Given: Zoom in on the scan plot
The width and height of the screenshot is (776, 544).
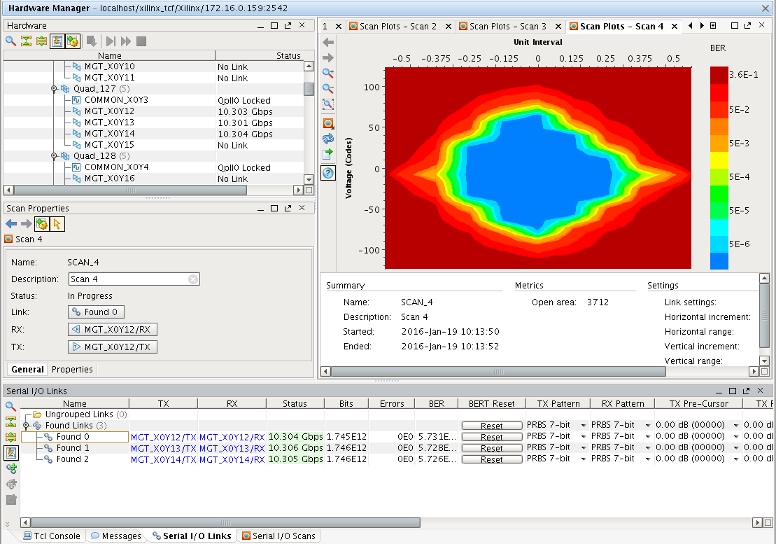Looking at the screenshot, I should tap(328, 73).
